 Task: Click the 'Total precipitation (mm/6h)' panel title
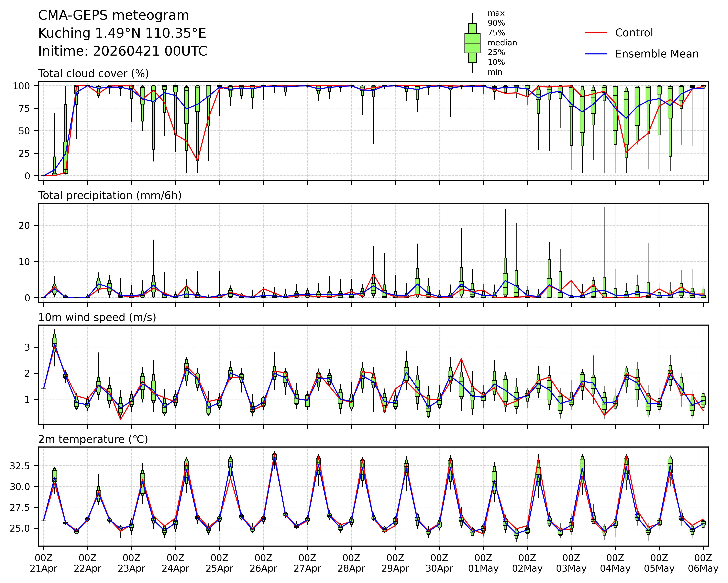point(110,196)
